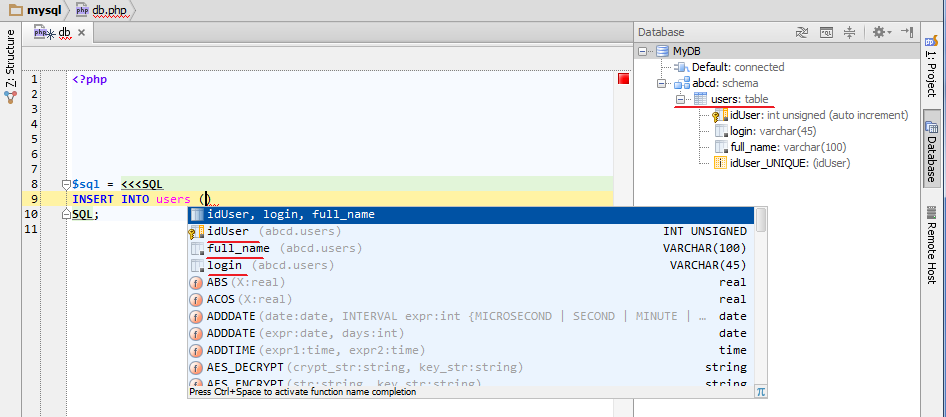Screen dimensions: 946x417
Task: Open the Remote Host tool window
Action: (x=931, y=244)
